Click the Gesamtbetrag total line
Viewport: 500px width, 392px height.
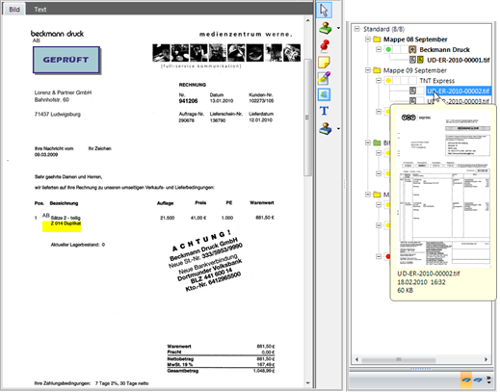pyautogui.click(x=221, y=371)
